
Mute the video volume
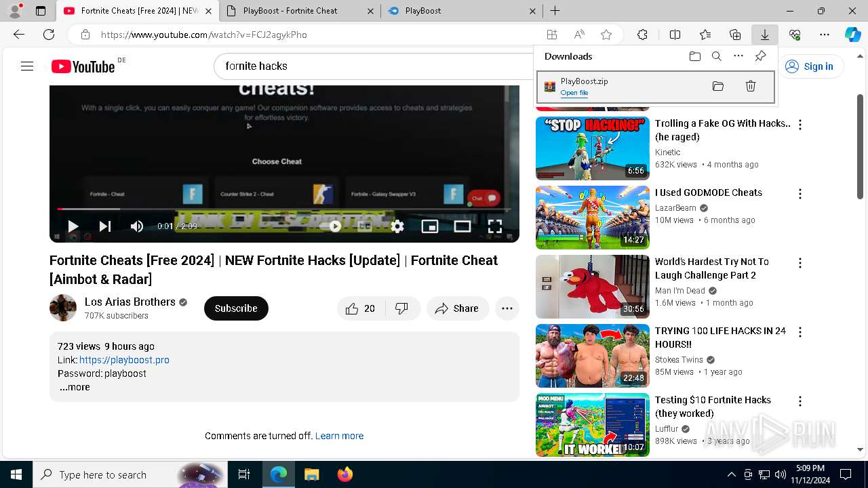tap(137, 226)
